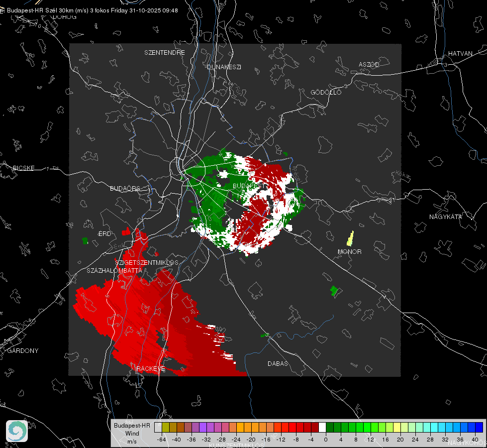487x448 pixels.
Task: Click the BICSKE city label
Action: click(23, 168)
